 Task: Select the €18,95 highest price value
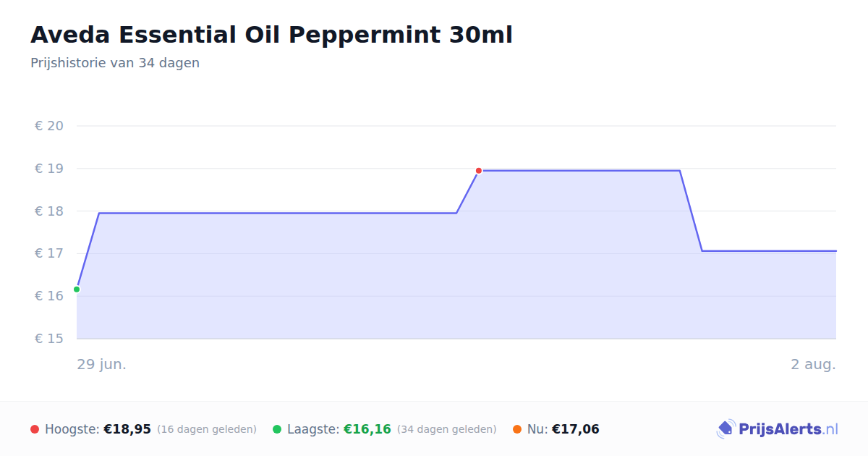tap(127, 429)
